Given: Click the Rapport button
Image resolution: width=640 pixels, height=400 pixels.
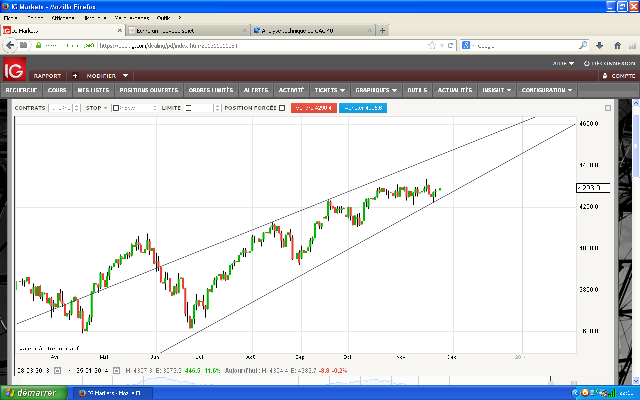Looking at the screenshot, I should click(47, 76).
